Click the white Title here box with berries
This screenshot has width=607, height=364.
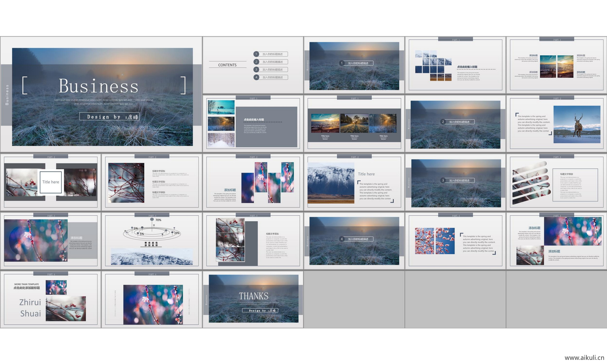[x=51, y=182]
